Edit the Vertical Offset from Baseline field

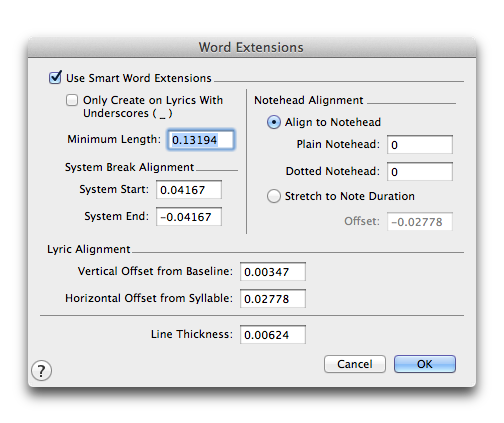pos(273,272)
